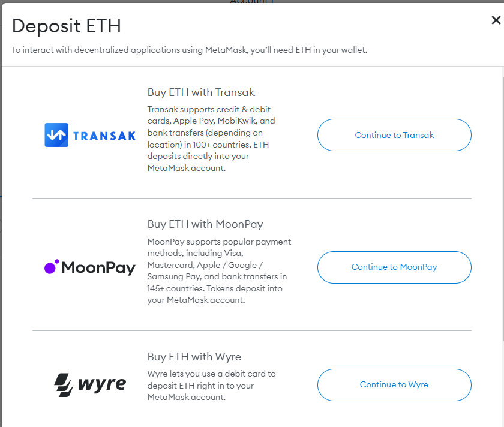Click the Transak blue arrow logo icon
Viewport: 504px width, 427px height.
[x=56, y=135]
